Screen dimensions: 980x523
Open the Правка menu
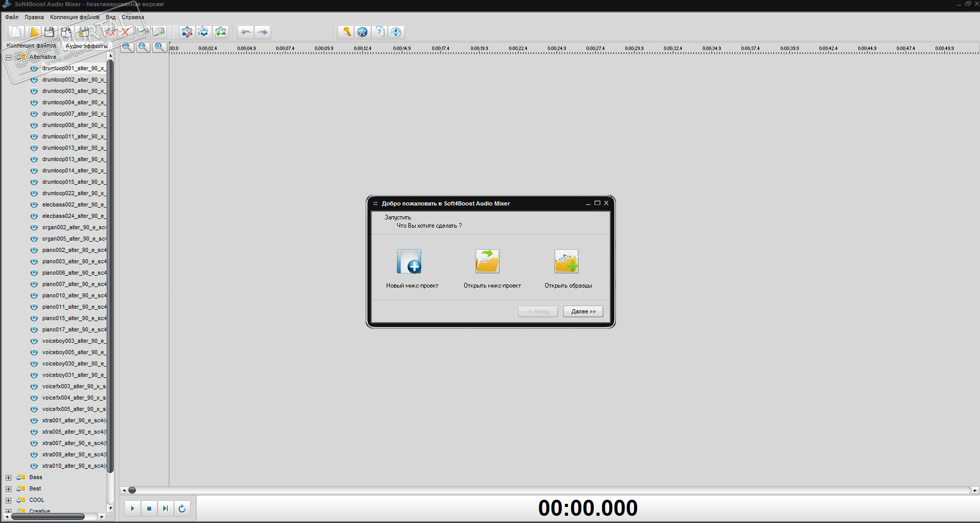[x=34, y=17]
